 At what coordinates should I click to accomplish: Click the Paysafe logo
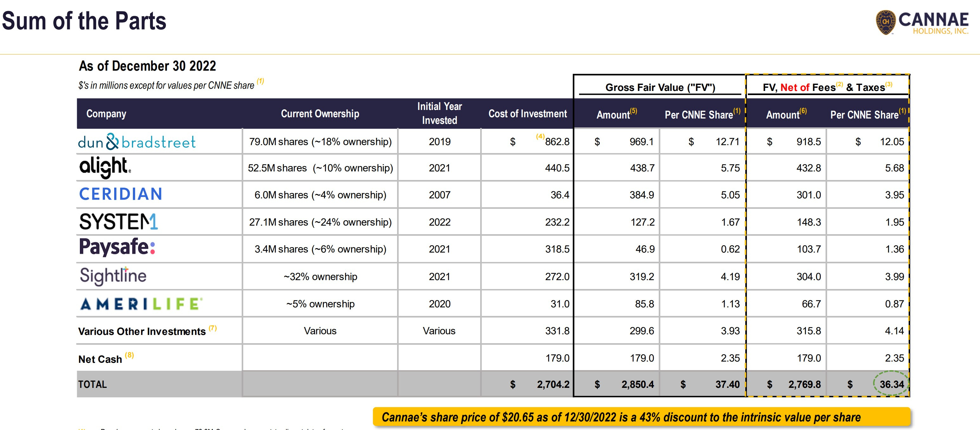pos(118,248)
